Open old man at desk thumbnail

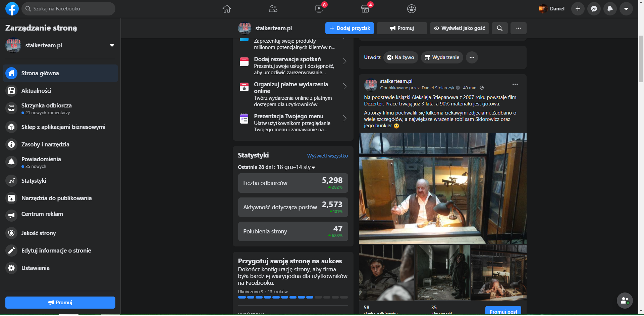pyautogui.click(x=499, y=273)
